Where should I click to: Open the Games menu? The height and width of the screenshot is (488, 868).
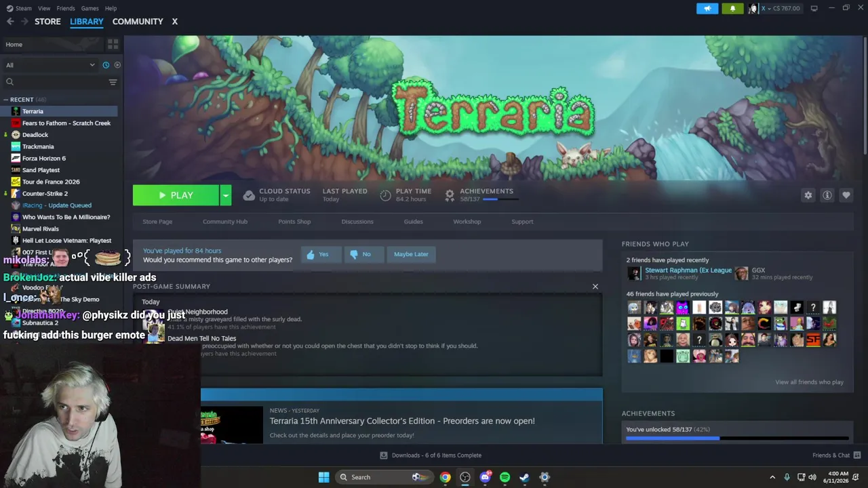click(90, 8)
